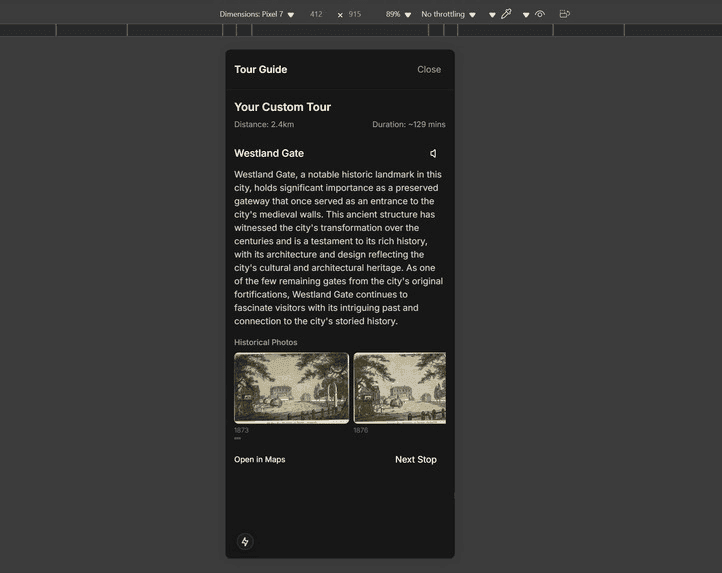Close the Tour Guide panel
This screenshot has width=722, height=573.
(x=429, y=70)
